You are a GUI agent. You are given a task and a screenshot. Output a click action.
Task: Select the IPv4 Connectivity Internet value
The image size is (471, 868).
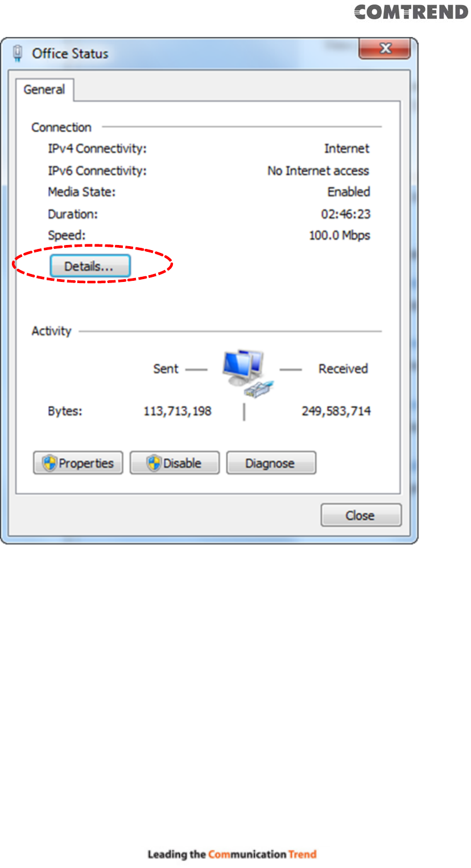tap(347, 149)
